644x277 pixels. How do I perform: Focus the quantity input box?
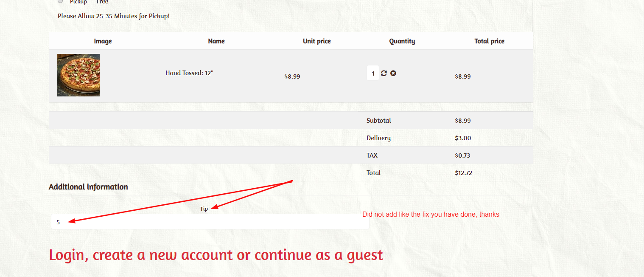[x=373, y=73]
